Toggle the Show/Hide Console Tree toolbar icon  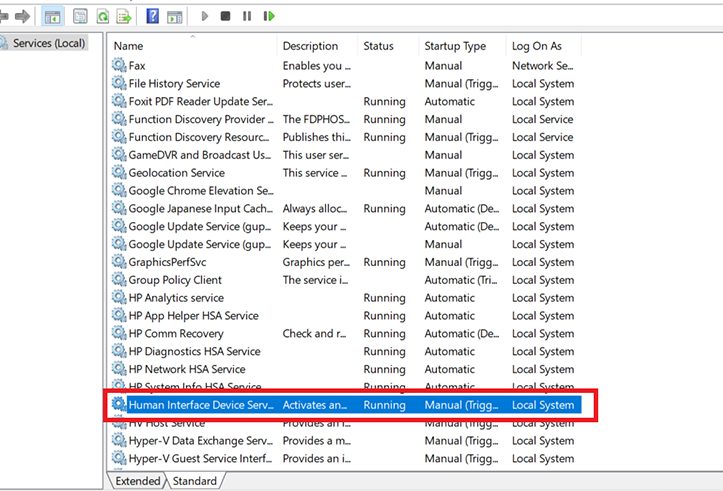52,17
